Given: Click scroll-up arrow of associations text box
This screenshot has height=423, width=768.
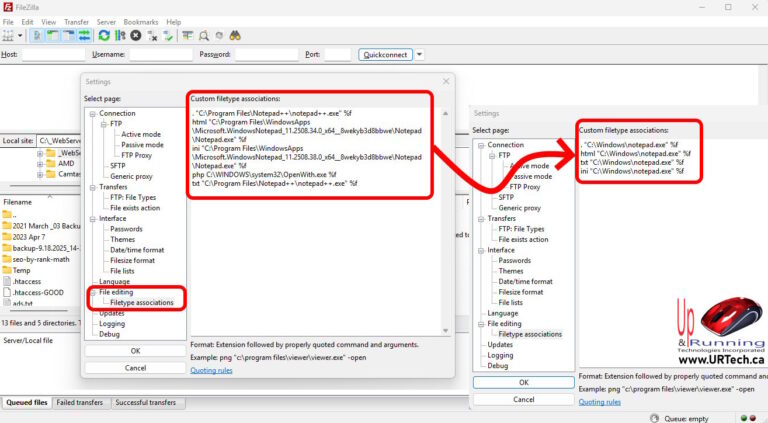Looking at the screenshot, I should [x=445, y=114].
